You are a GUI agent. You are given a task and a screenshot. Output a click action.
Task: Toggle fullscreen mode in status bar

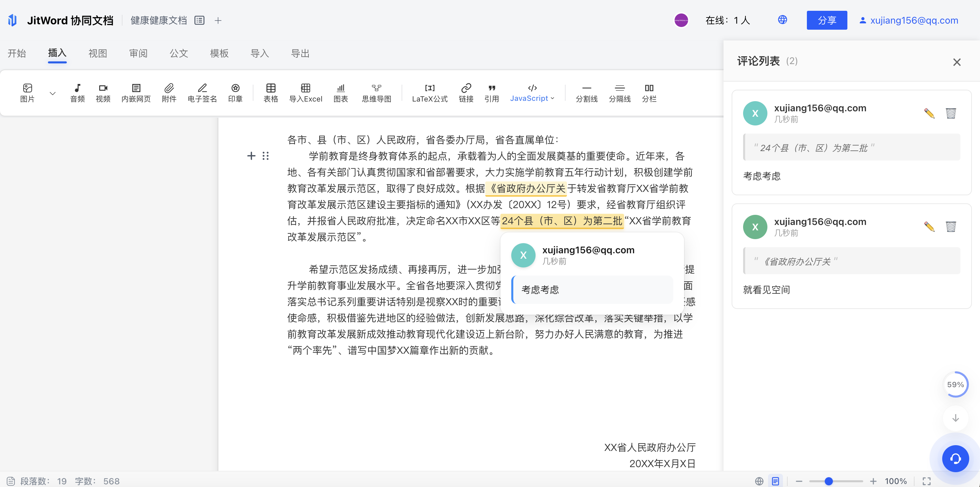pos(926,481)
